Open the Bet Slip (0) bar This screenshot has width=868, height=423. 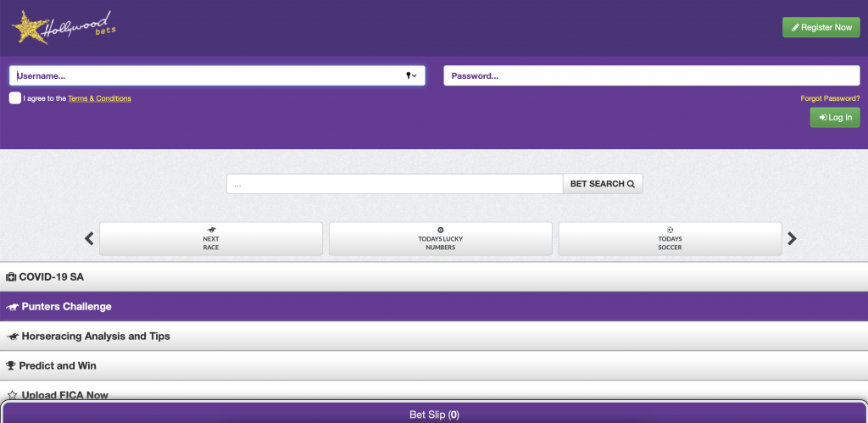(x=434, y=414)
